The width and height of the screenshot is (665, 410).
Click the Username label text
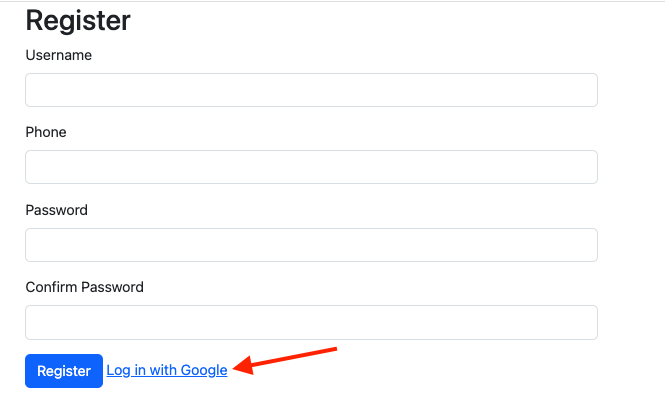pos(59,55)
